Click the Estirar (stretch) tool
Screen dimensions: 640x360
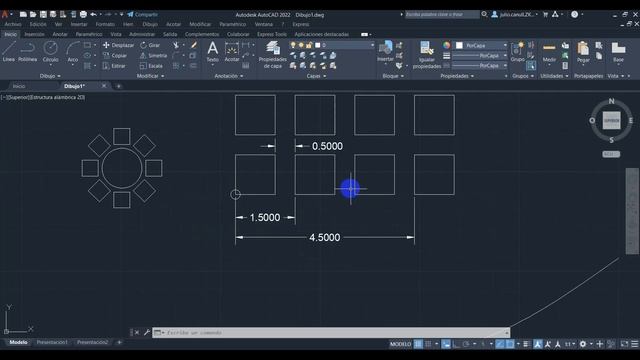click(x=114, y=66)
